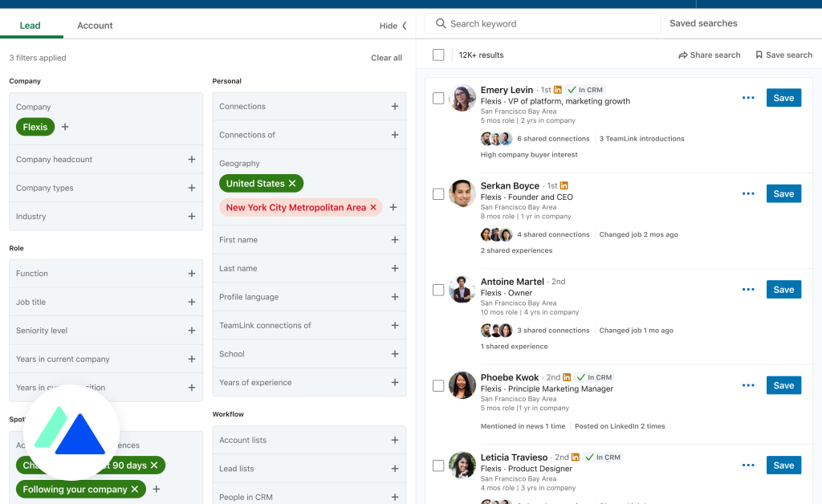Toggle the select-all results checkbox
The height and width of the screenshot is (504, 822).
tap(438, 55)
